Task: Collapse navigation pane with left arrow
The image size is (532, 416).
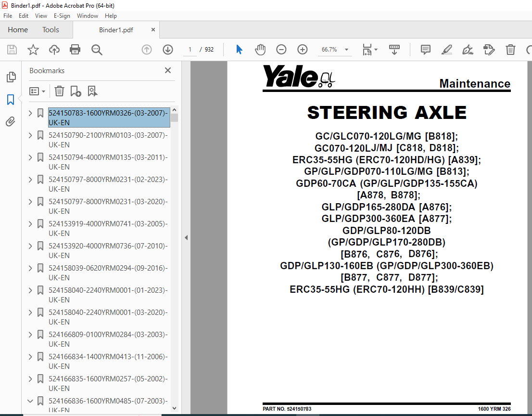Action: 186,238
